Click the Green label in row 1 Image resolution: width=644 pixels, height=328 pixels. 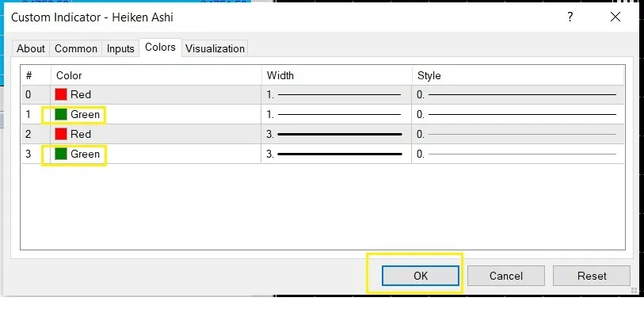pyautogui.click(x=85, y=114)
